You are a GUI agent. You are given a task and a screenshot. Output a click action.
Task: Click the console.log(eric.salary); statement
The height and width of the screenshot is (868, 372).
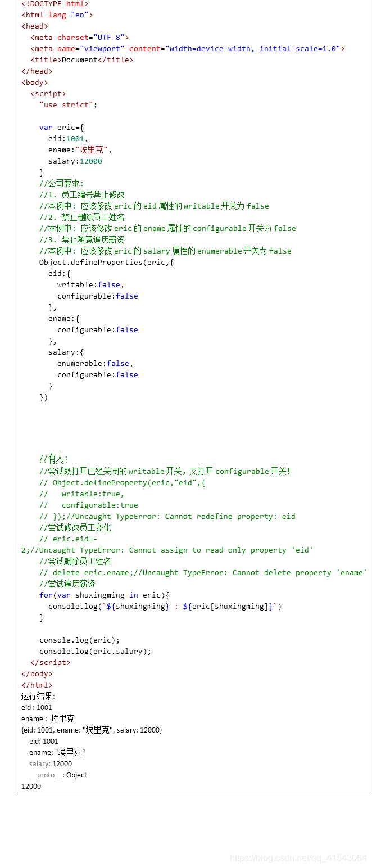[95, 651]
